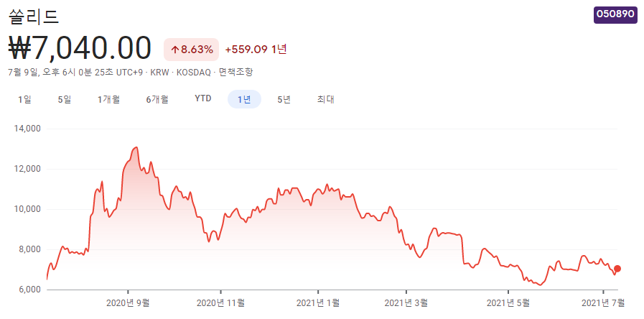Viewport: 644px width, 319px height.
Task: Click the 2021년 5월 axis label
Action: pos(508,303)
